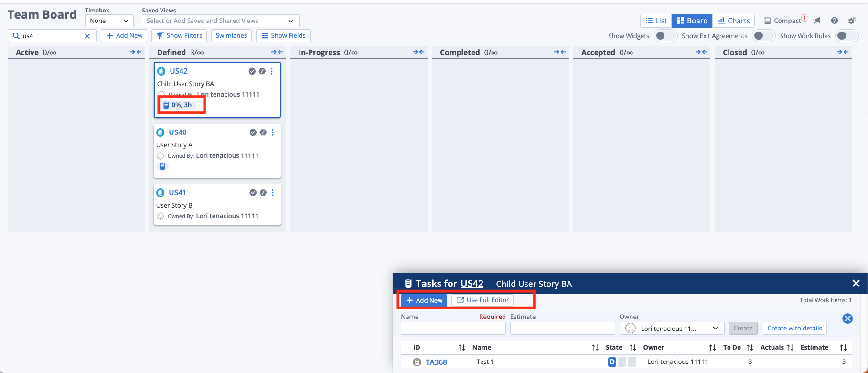Switch to the Charts view tab
Viewport: 868px width, 373px height.
(733, 21)
